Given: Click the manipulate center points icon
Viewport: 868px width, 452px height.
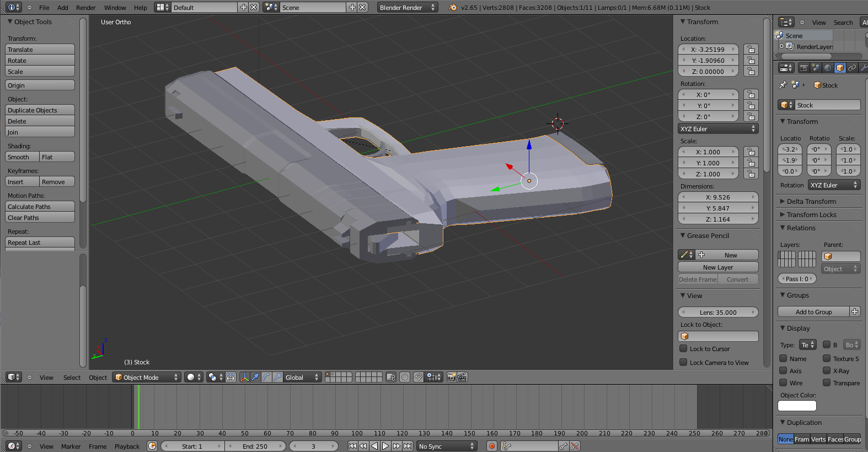Looking at the screenshot, I should coord(231,377).
